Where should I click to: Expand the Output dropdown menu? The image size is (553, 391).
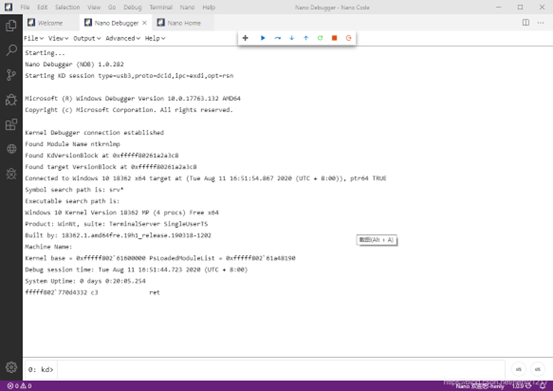(87, 38)
